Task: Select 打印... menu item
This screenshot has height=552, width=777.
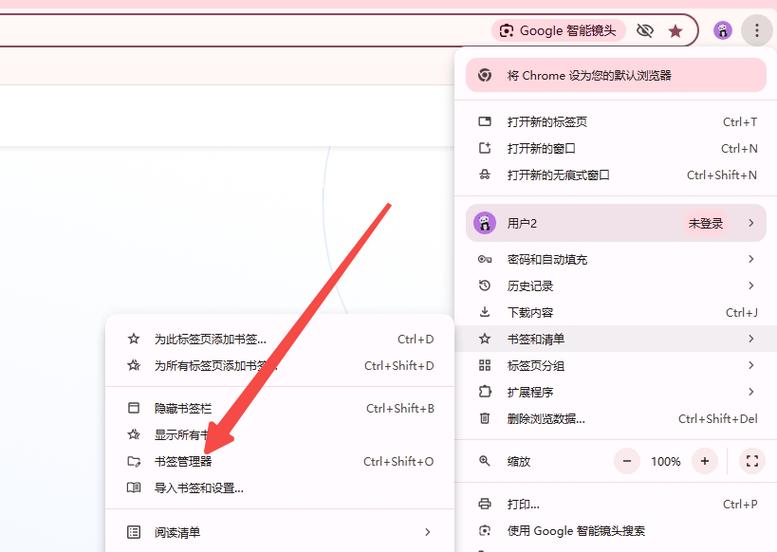Action: coord(616,504)
